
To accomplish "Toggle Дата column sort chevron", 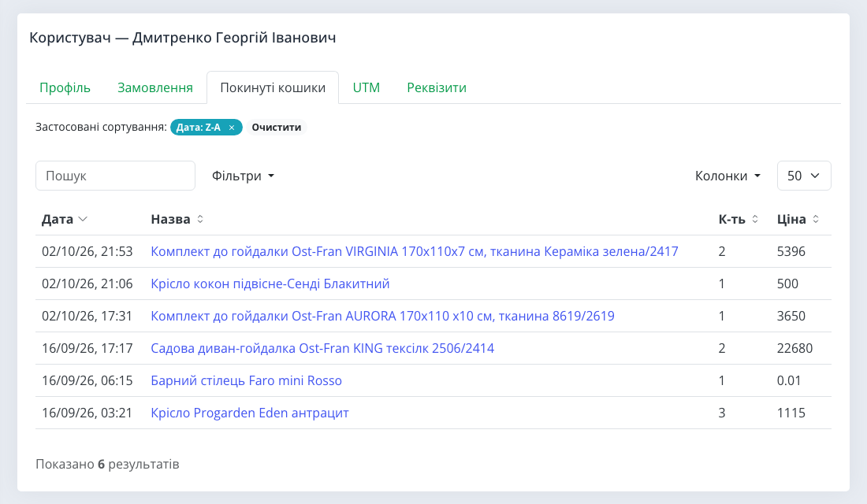I will 83,220.
